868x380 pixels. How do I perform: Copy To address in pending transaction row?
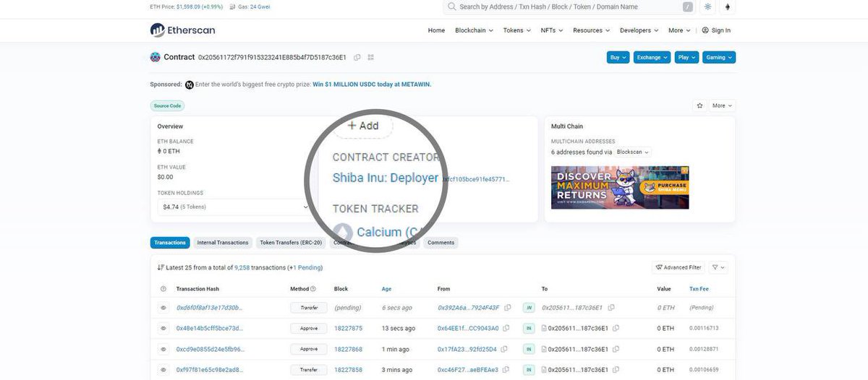coord(611,308)
